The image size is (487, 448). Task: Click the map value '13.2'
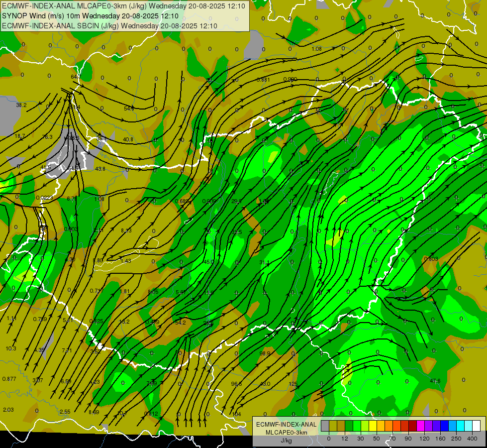(x=124, y=322)
